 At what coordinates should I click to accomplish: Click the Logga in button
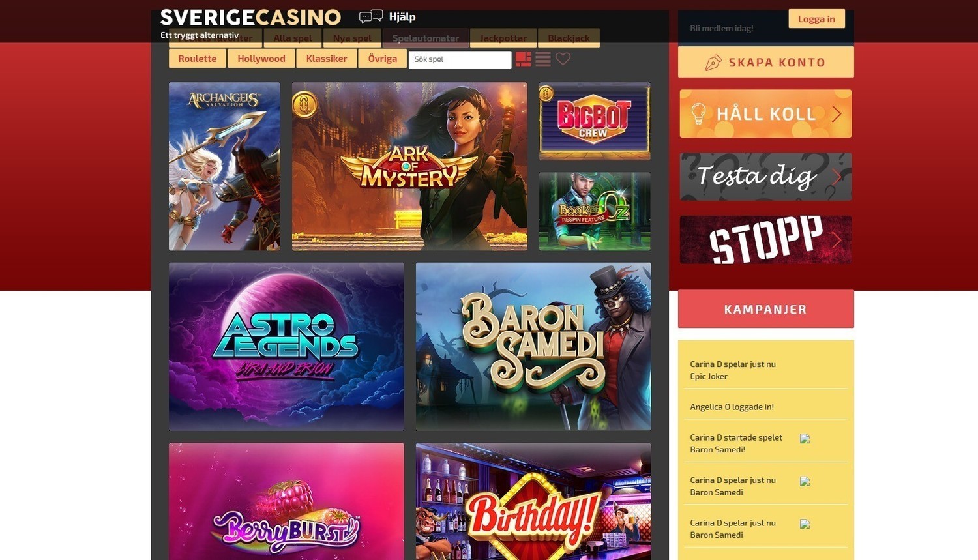(x=816, y=19)
